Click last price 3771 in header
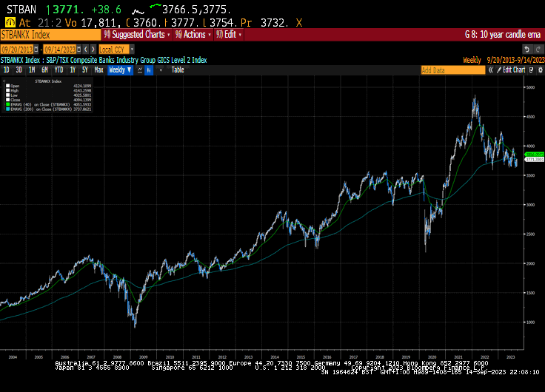The image size is (545, 392). 67,10
